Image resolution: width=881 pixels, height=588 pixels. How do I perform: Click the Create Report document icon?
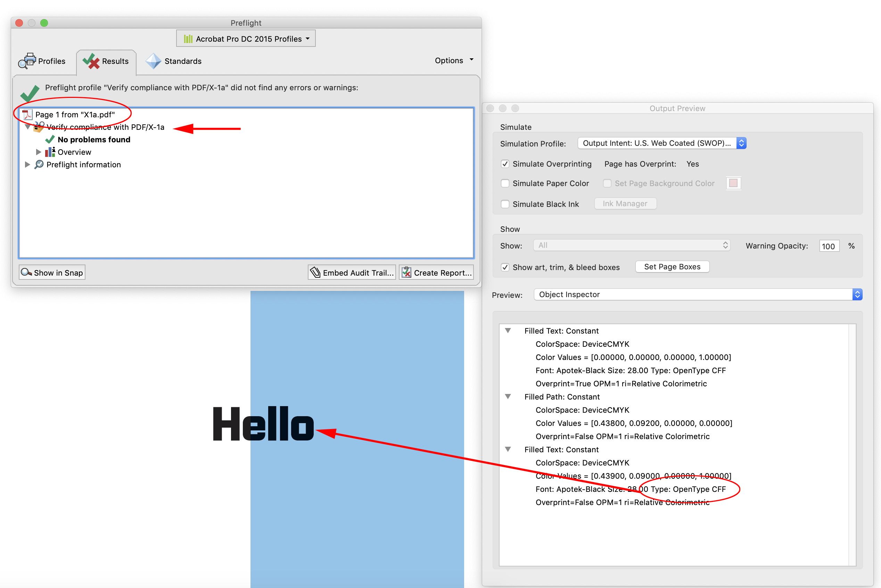coord(407,272)
